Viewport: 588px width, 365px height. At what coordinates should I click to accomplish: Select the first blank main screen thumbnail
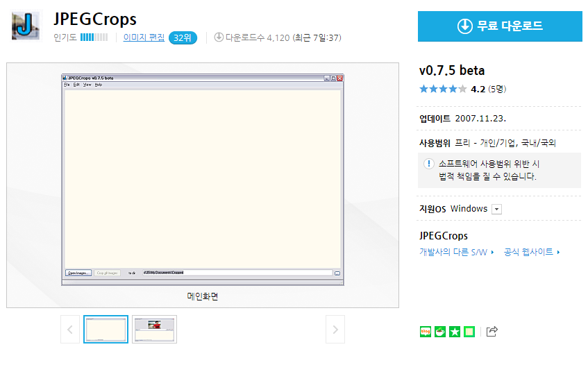point(106,330)
